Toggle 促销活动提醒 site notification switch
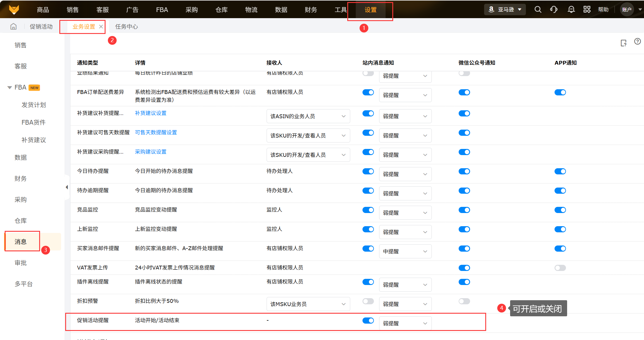Image resolution: width=644 pixels, height=340 pixels. [368, 320]
